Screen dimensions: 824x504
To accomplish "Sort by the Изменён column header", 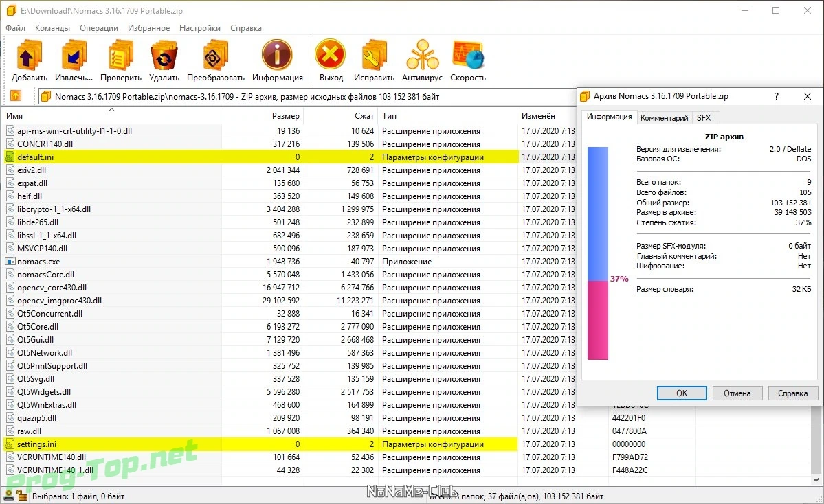I will [546, 115].
